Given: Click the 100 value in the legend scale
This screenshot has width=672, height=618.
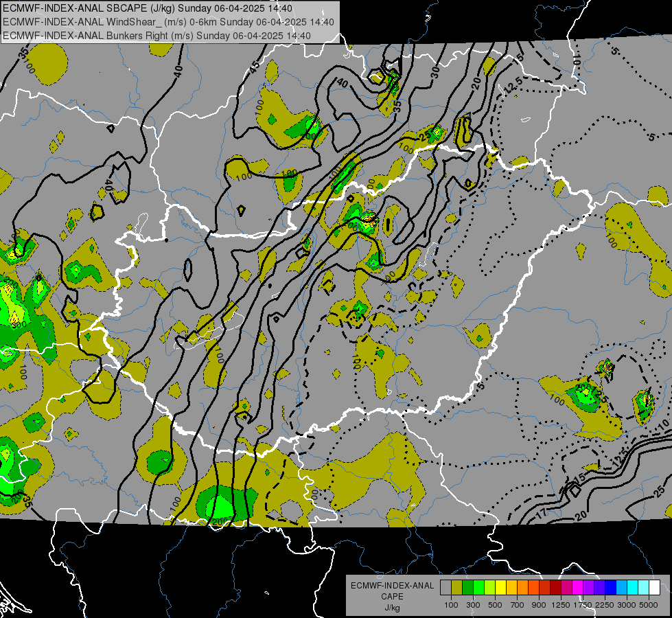Looking at the screenshot, I should tap(451, 605).
